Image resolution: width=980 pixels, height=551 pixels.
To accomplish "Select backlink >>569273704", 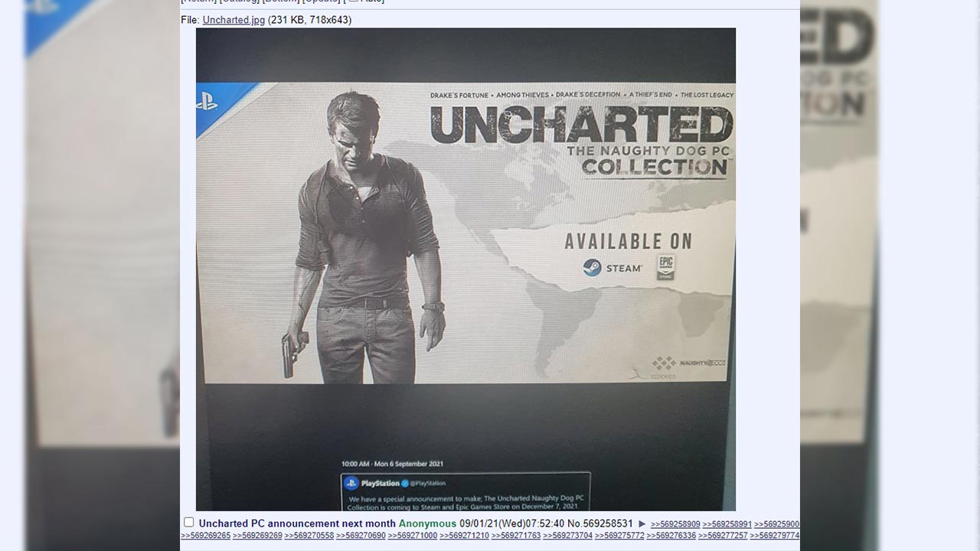I will (x=567, y=536).
